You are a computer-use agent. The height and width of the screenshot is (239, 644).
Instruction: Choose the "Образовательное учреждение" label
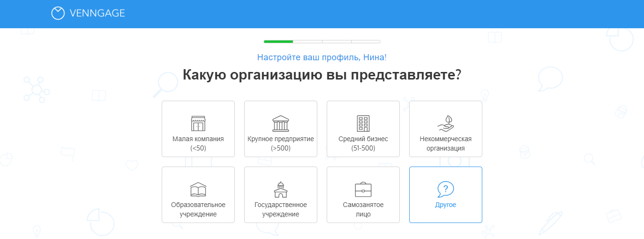coord(198,209)
